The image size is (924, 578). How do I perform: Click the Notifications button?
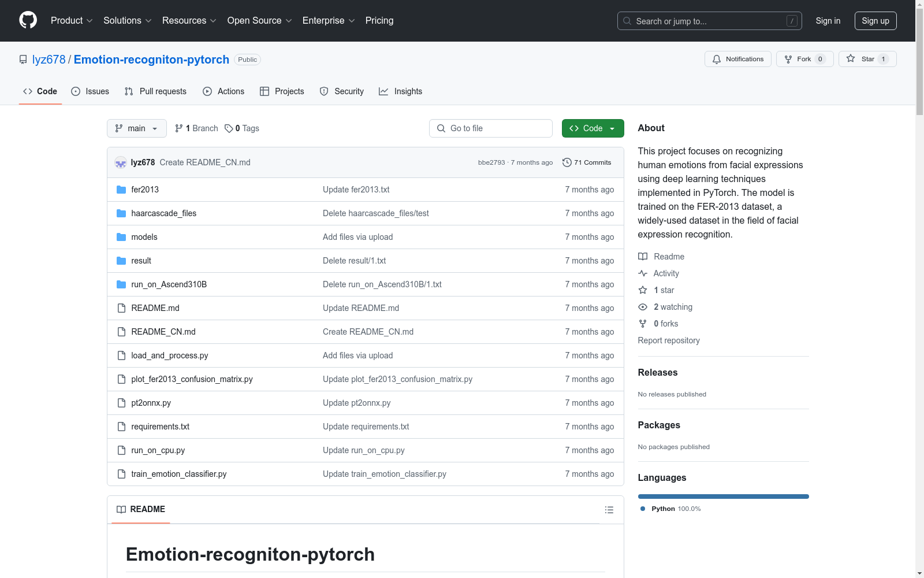[738, 59]
